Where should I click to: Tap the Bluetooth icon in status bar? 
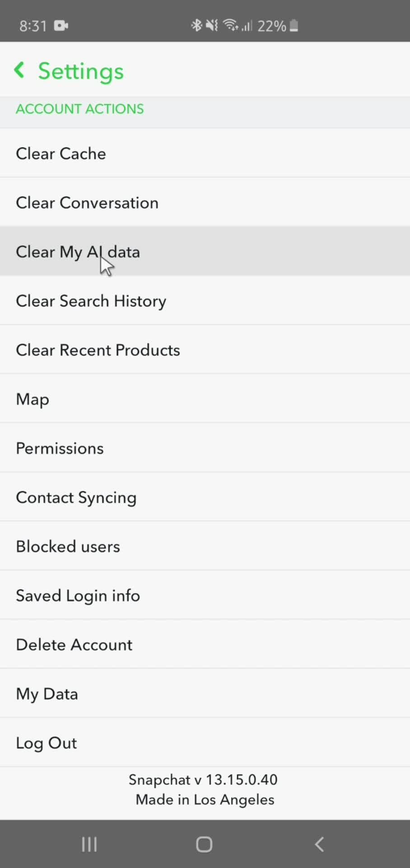point(197,25)
